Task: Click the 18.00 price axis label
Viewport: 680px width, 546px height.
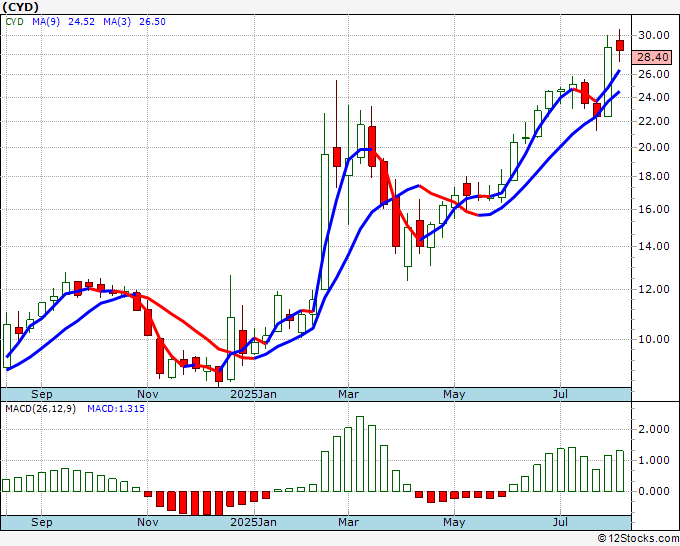Action: pyautogui.click(x=654, y=176)
